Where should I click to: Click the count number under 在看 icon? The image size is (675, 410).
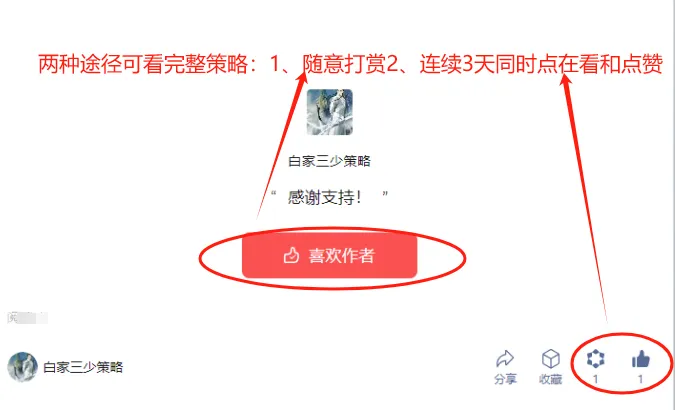[596, 379]
